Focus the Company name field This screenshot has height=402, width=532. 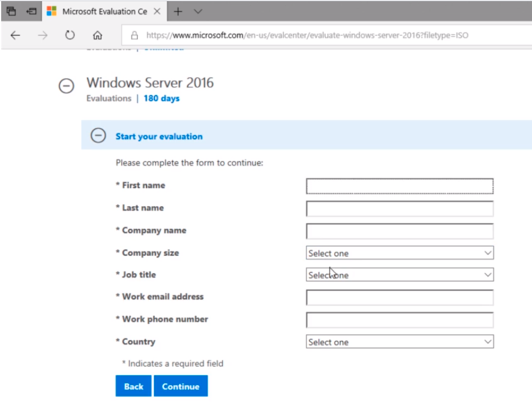pyautogui.click(x=400, y=231)
